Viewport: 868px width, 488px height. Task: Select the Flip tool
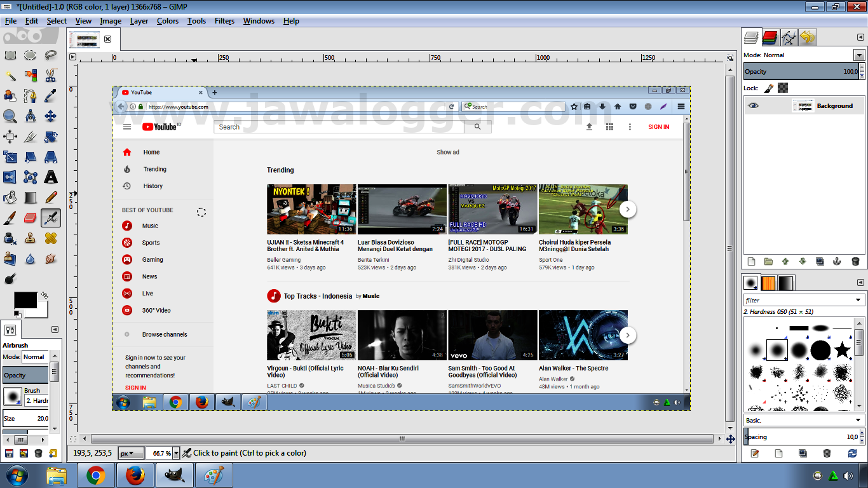(10, 177)
